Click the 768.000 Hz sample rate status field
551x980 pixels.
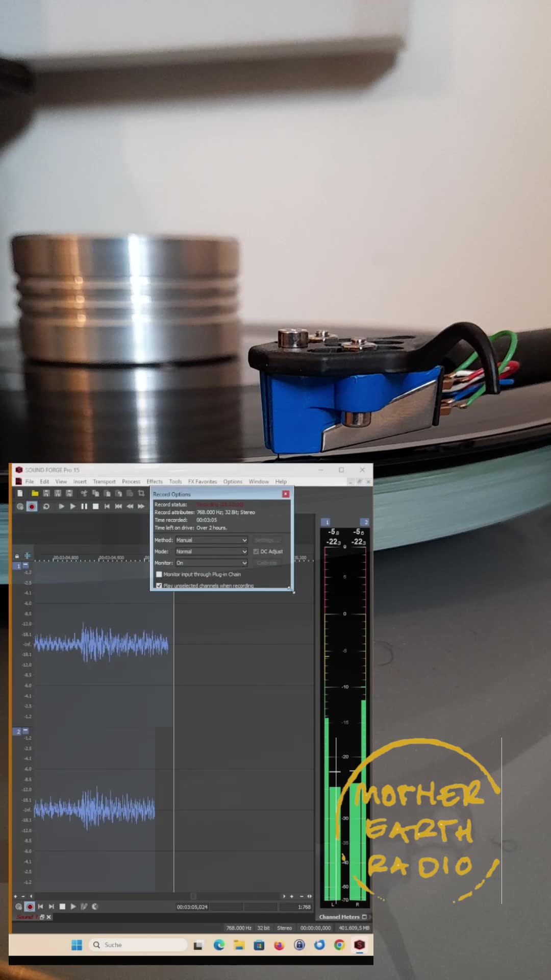pyautogui.click(x=239, y=928)
